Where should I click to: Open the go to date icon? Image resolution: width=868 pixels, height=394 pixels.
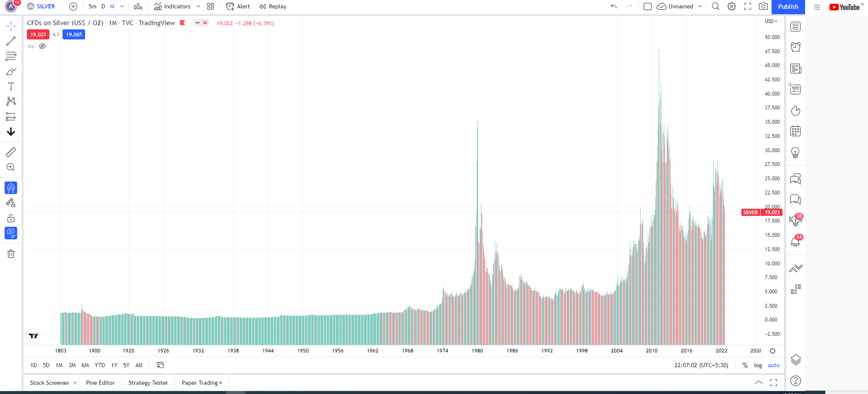[160, 365]
